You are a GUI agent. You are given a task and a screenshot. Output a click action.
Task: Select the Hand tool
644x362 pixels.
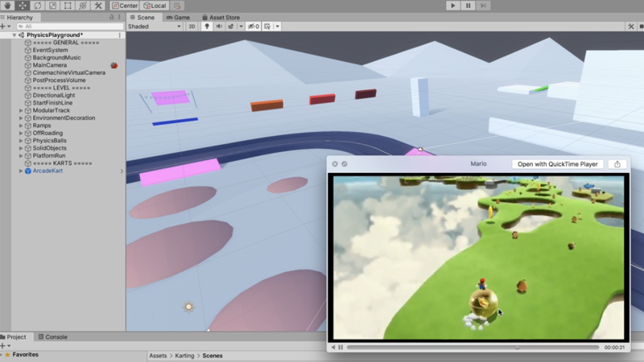coord(7,6)
